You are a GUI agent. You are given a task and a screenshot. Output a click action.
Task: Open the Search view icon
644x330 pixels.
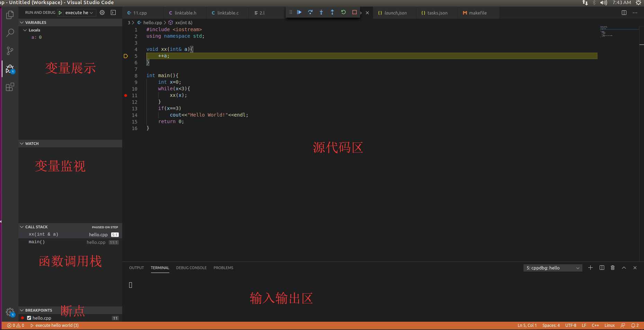(x=10, y=33)
